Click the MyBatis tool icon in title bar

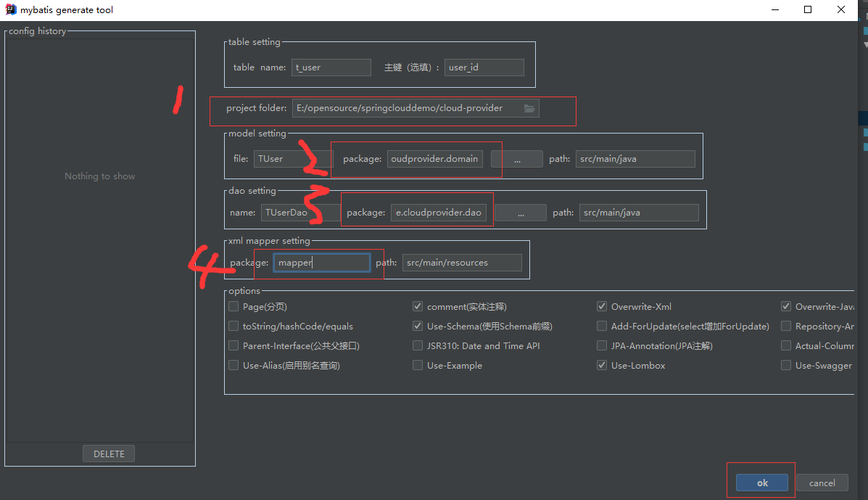(10, 9)
